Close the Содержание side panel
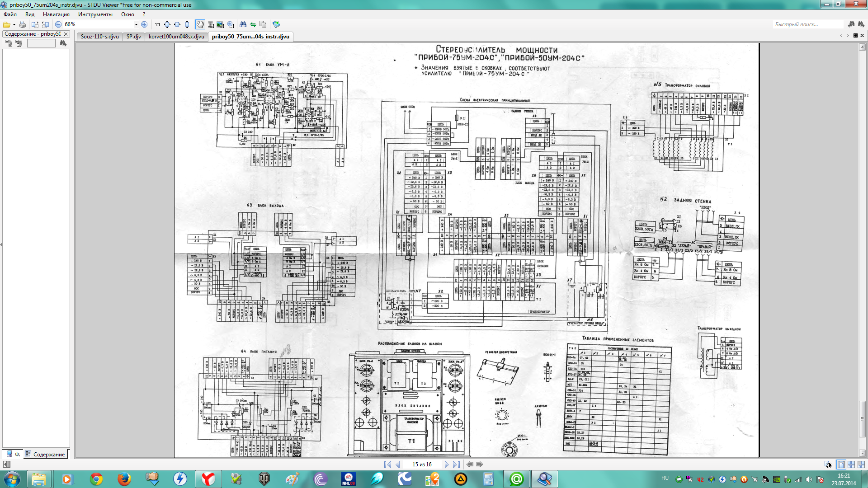The width and height of the screenshot is (868, 488). click(66, 34)
